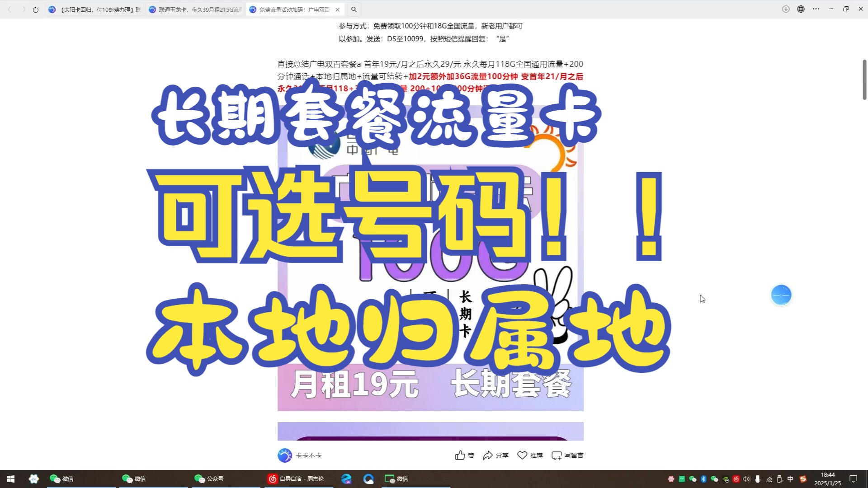This screenshot has height=488, width=868.
Task: Open 写留言 to leave a comment
Action: click(x=567, y=455)
